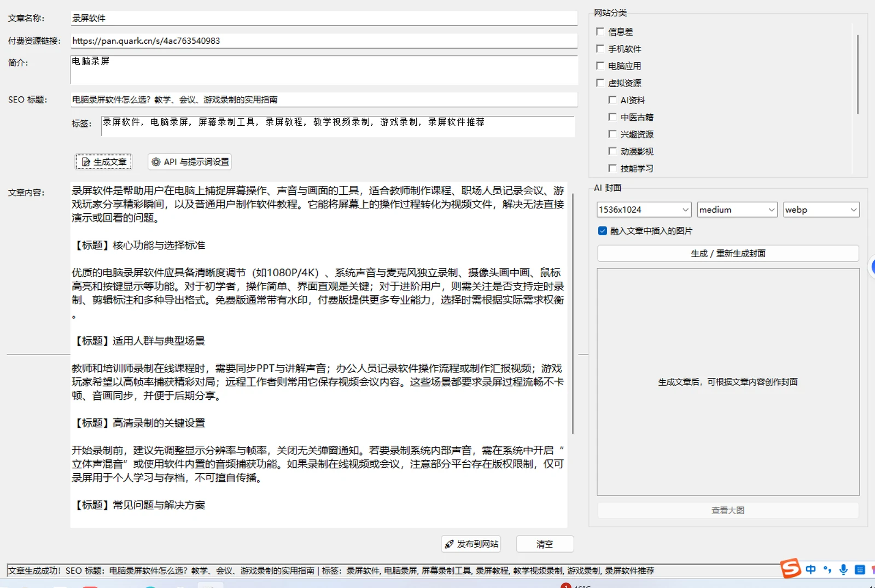Click the Sogou input method logo
The height and width of the screenshot is (588, 875).
(x=790, y=568)
